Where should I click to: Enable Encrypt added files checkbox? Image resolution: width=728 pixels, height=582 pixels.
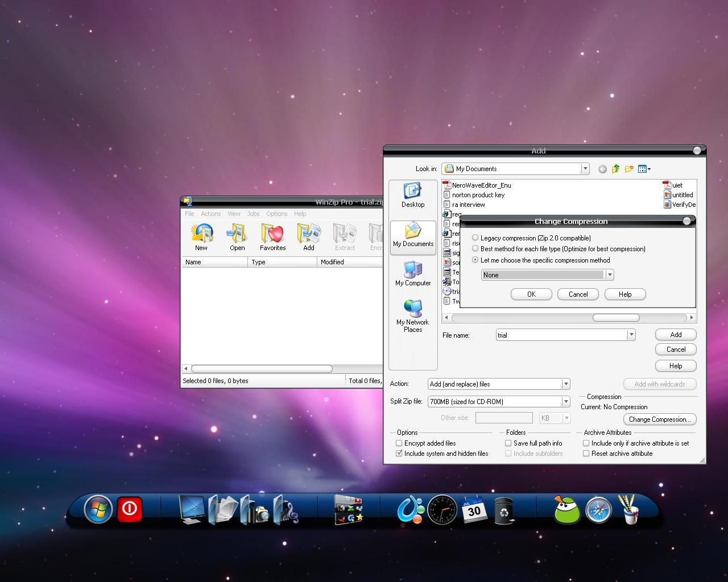pyautogui.click(x=399, y=443)
